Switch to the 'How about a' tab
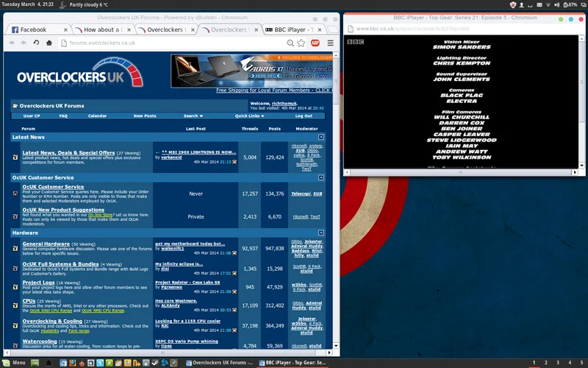This screenshot has width=588, height=368. point(101,29)
